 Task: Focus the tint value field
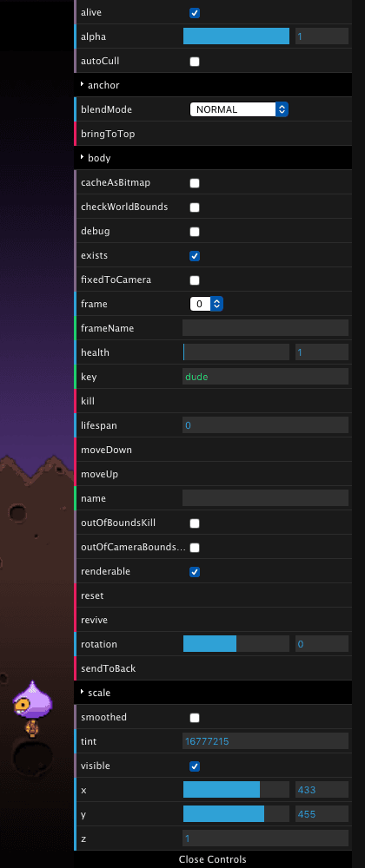(x=265, y=741)
